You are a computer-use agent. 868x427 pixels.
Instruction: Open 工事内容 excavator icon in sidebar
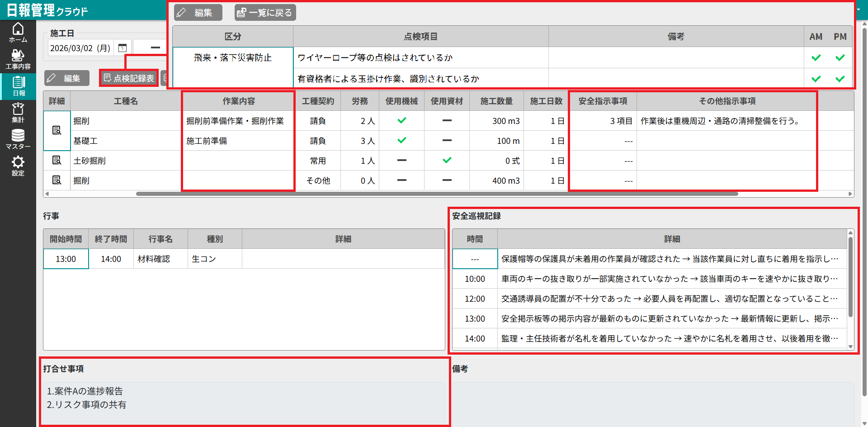click(x=18, y=59)
